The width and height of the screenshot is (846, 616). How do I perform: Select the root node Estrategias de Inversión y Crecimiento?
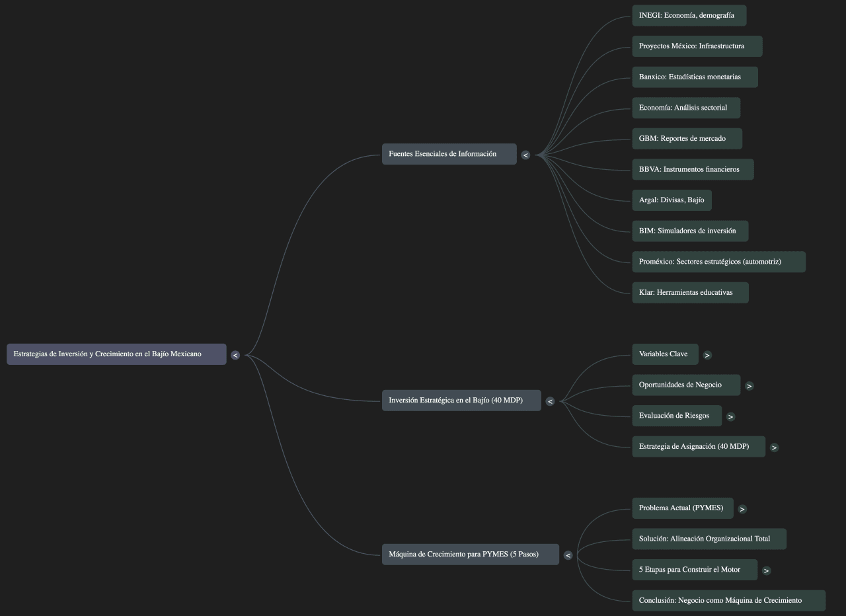pyautogui.click(x=116, y=354)
